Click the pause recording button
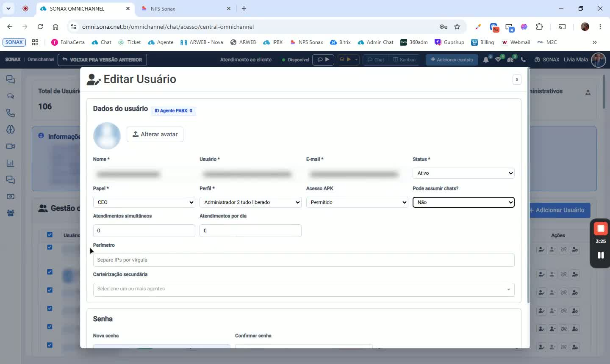 pyautogui.click(x=600, y=255)
